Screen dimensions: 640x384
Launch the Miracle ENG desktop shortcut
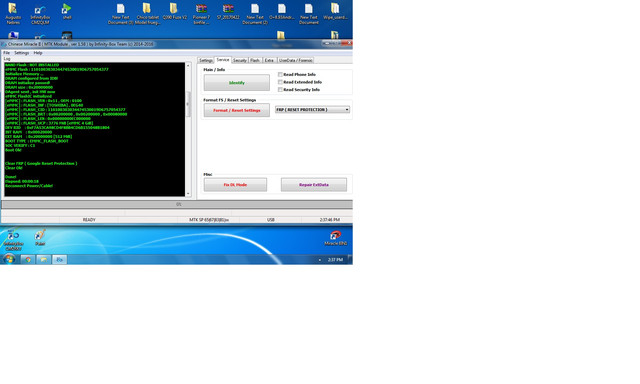335,238
